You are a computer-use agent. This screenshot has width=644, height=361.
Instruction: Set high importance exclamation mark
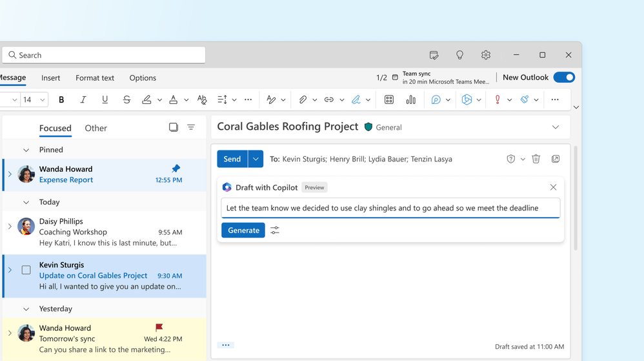coord(498,99)
